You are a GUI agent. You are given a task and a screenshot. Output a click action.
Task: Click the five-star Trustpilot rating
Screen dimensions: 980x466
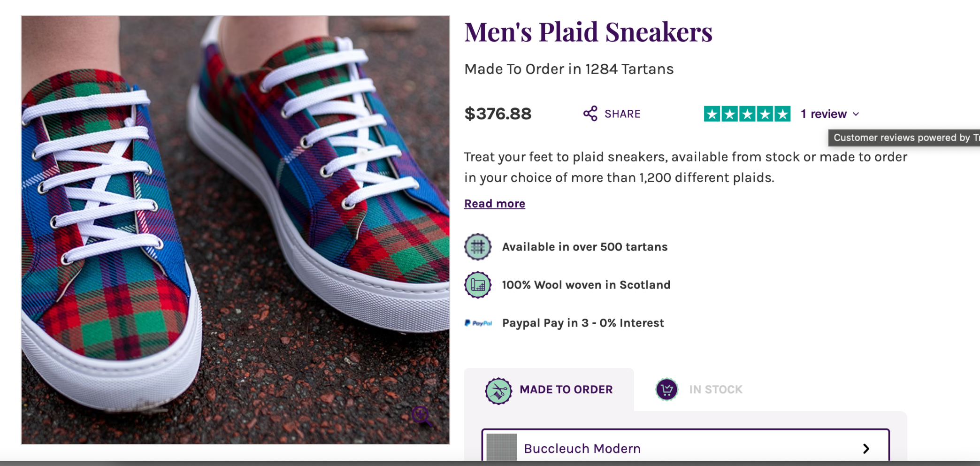(x=747, y=114)
